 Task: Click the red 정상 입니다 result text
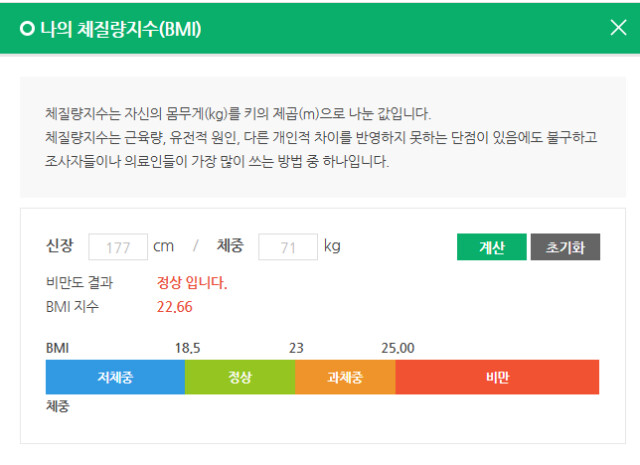pyautogui.click(x=192, y=282)
